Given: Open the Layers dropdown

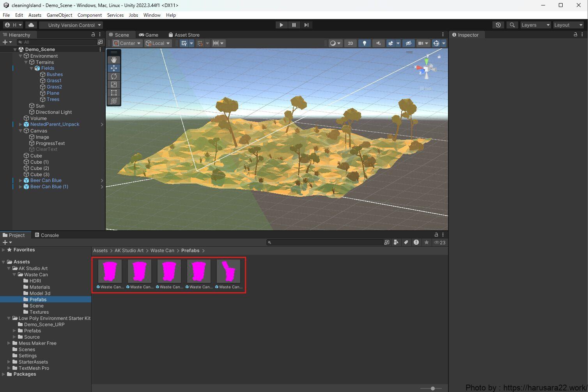Looking at the screenshot, I should pos(535,25).
